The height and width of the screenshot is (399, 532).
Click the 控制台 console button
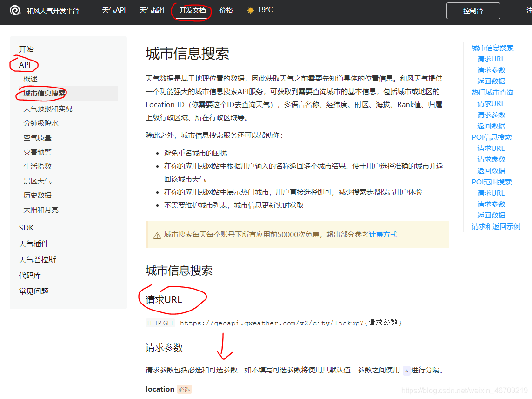pyautogui.click(x=473, y=11)
